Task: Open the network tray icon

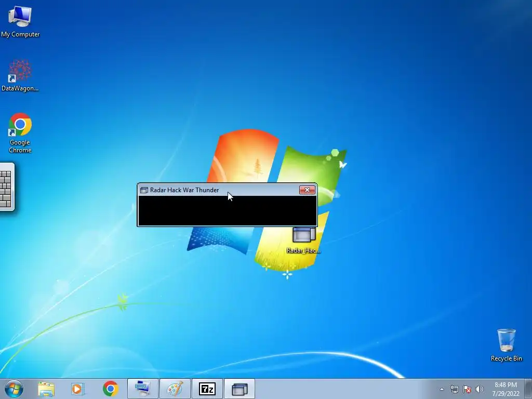Action: (454, 389)
